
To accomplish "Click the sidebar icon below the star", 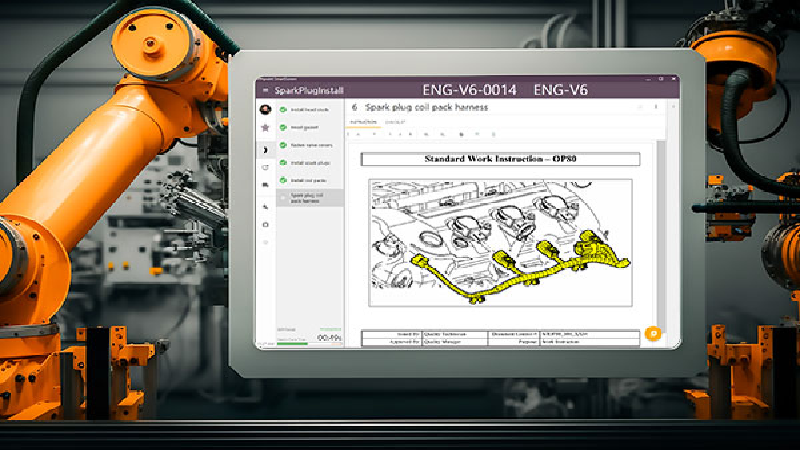I will 265,148.
